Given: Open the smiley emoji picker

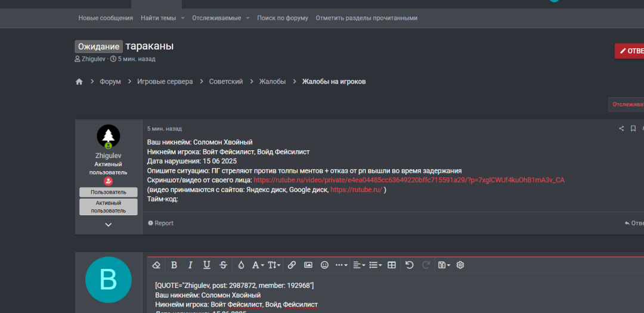Looking at the screenshot, I should [x=324, y=265].
